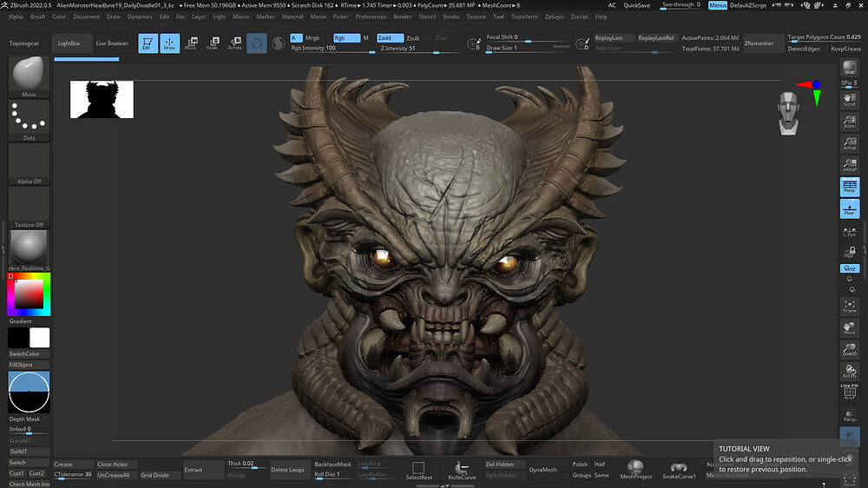
Task: Click the Zoom3D icon
Action: [849, 350]
